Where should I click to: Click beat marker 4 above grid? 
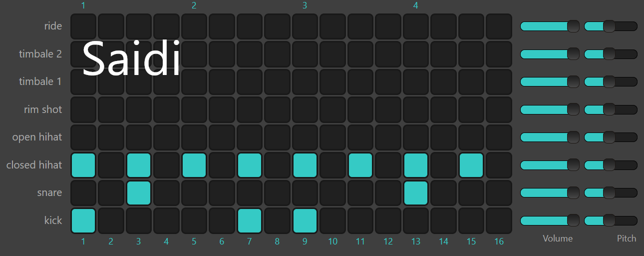(415, 6)
